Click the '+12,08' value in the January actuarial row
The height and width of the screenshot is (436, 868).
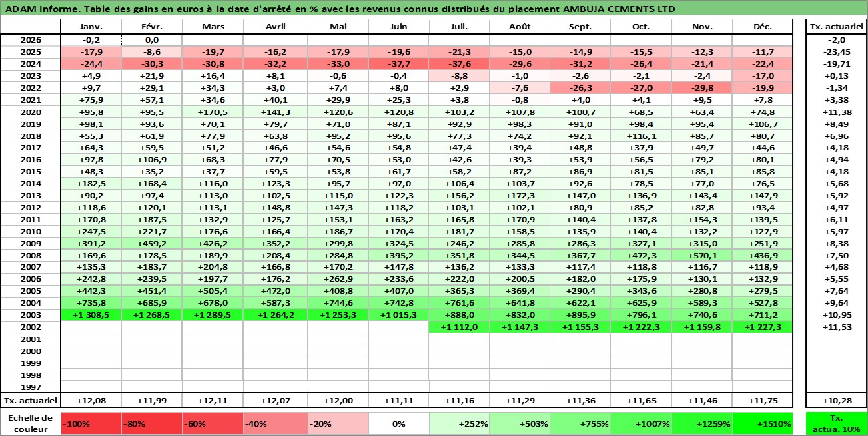91,400
